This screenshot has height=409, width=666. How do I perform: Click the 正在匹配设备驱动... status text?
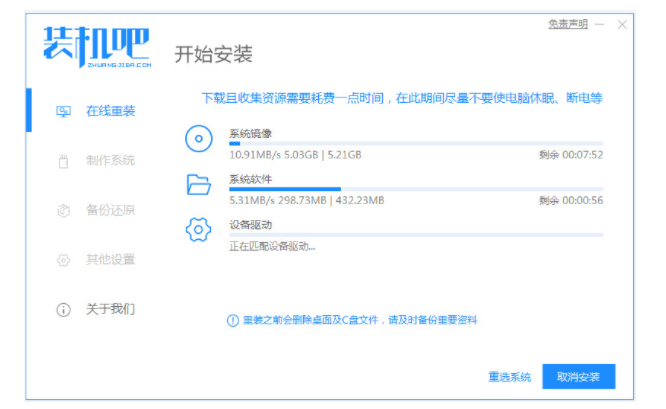pyautogui.click(x=272, y=246)
